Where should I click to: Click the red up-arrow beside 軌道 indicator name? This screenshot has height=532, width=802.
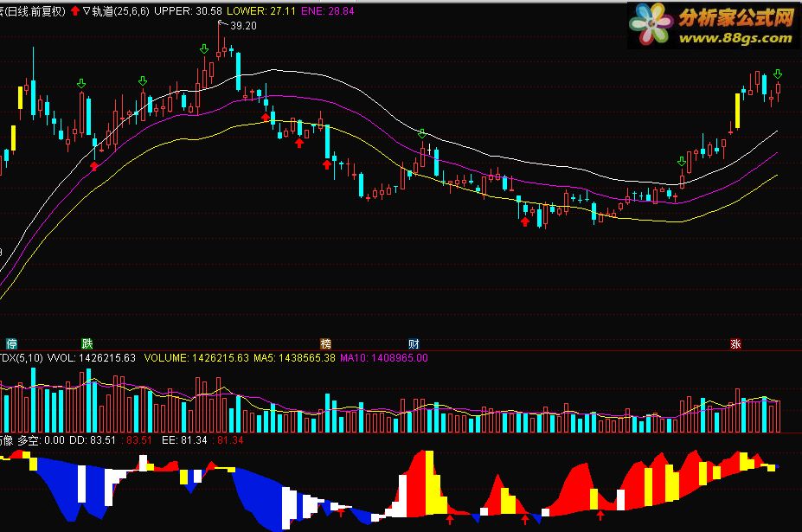pyautogui.click(x=75, y=10)
